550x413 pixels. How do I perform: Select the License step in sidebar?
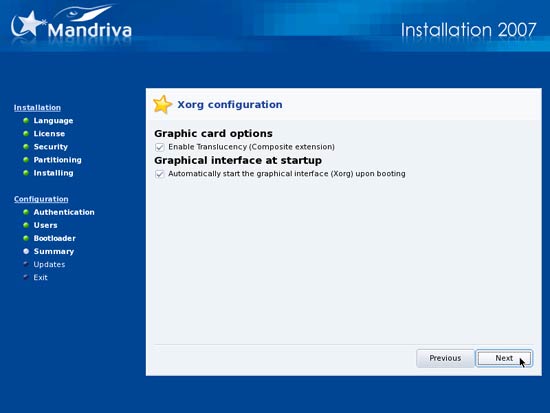tap(49, 134)
